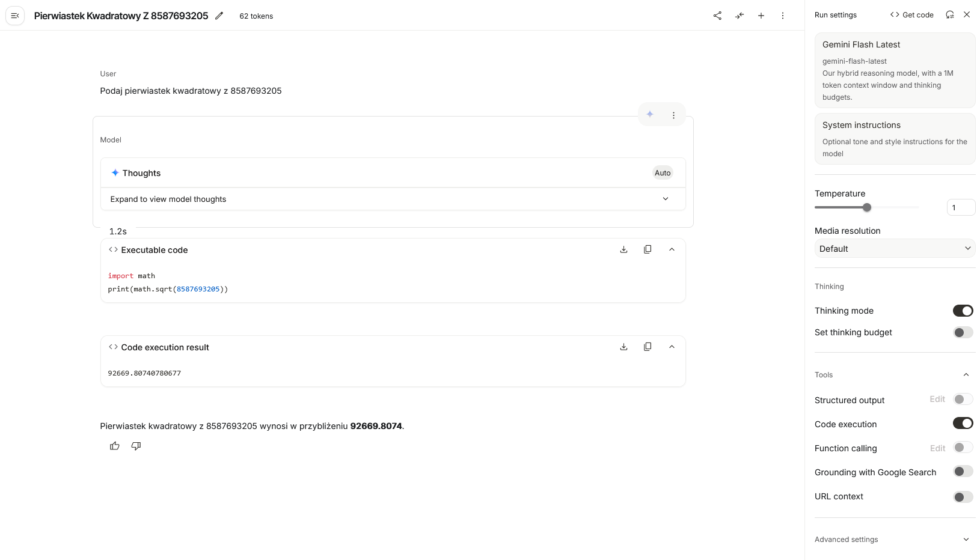Click the print(math.sqrt) code line
This screenshot has width=980, height=560.
[x=168, y=289]
